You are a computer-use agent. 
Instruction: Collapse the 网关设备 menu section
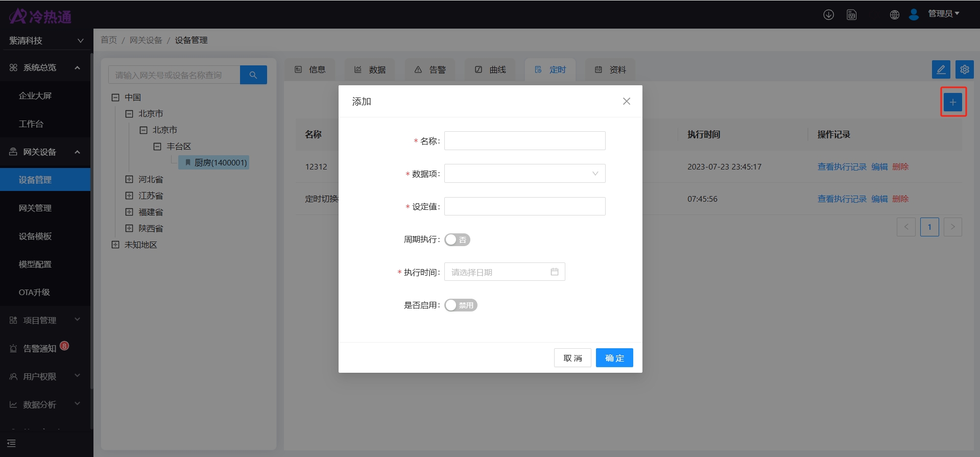tap(77, 152)
